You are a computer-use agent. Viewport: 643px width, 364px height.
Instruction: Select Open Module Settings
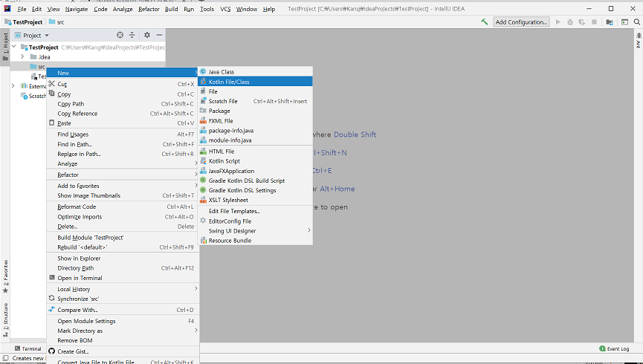point(123,321)
